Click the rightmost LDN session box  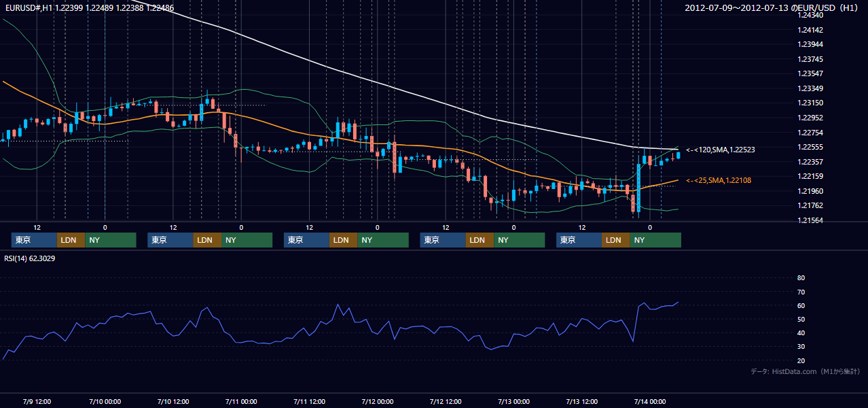pos(616,240)
